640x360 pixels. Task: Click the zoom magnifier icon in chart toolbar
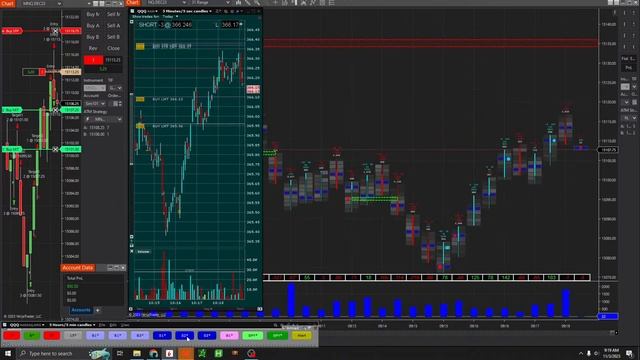pos(257,3)
